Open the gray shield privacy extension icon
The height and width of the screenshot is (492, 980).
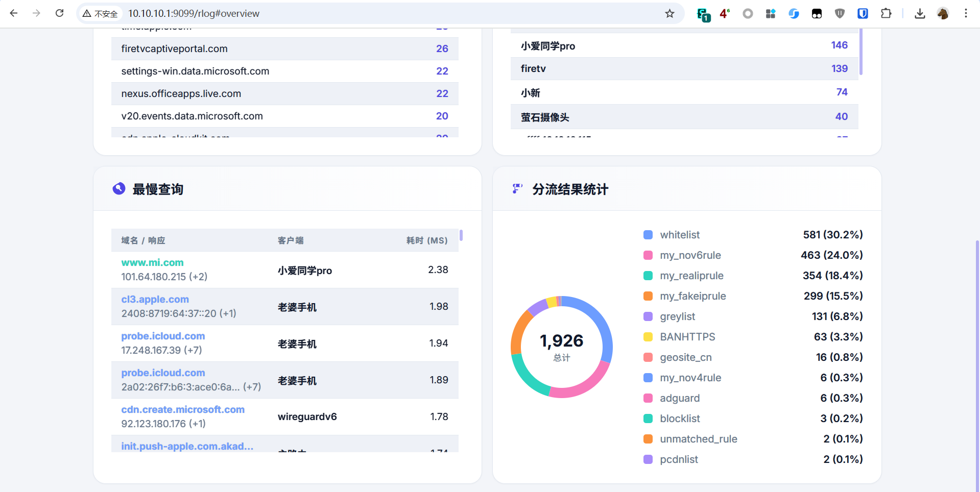coord(840,13)
